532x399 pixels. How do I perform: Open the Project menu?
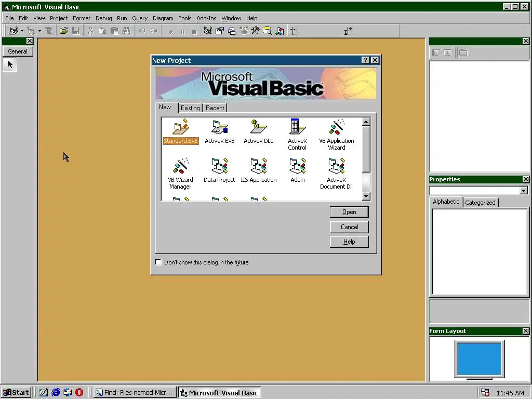(x=59, y=18)
